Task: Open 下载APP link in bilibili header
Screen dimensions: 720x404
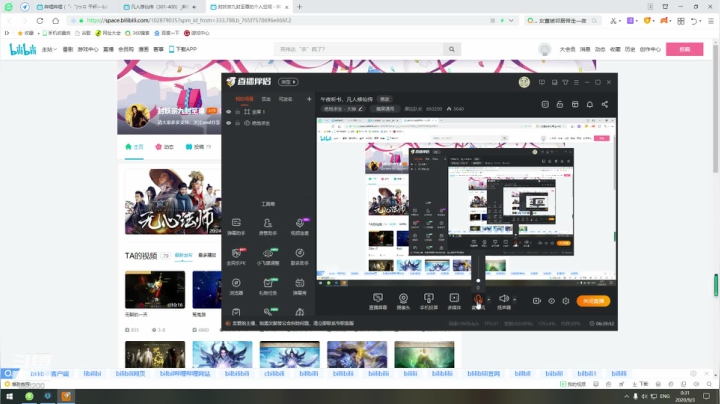Action: pos(183,49)
